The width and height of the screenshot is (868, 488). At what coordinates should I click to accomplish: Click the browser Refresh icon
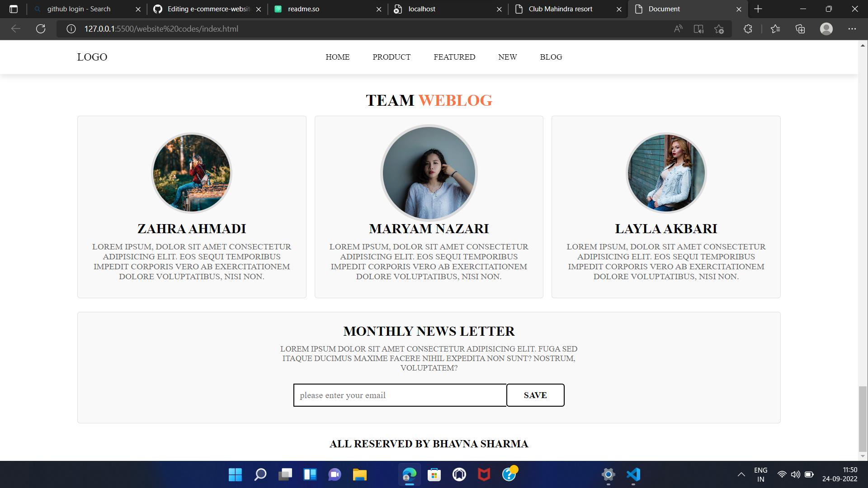pos(41,28)
